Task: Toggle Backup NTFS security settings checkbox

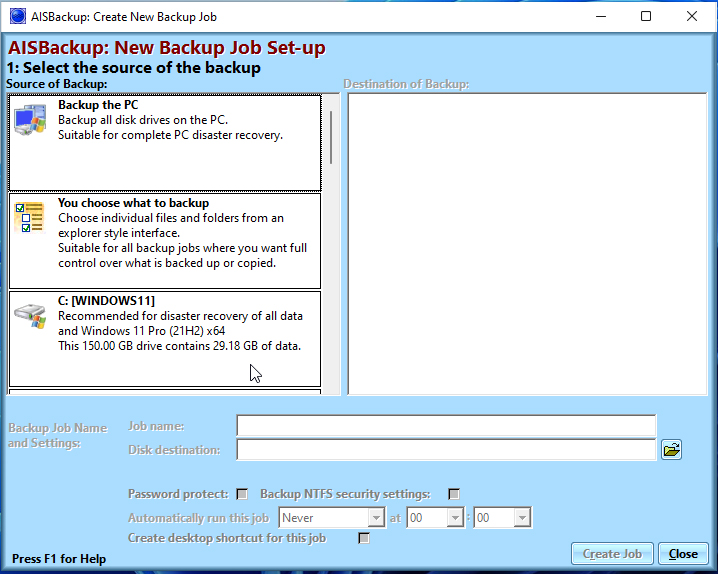Action: [454, 494]
